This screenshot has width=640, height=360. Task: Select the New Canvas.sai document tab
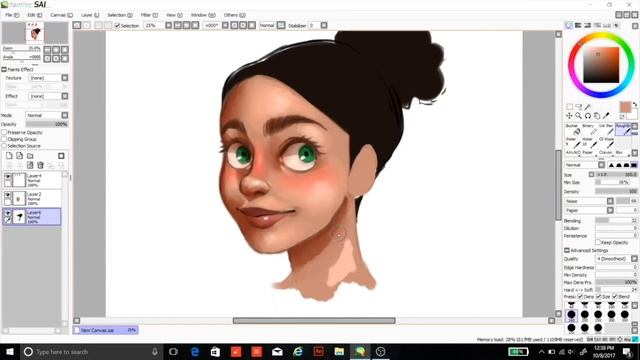click(x=105, y=330)
